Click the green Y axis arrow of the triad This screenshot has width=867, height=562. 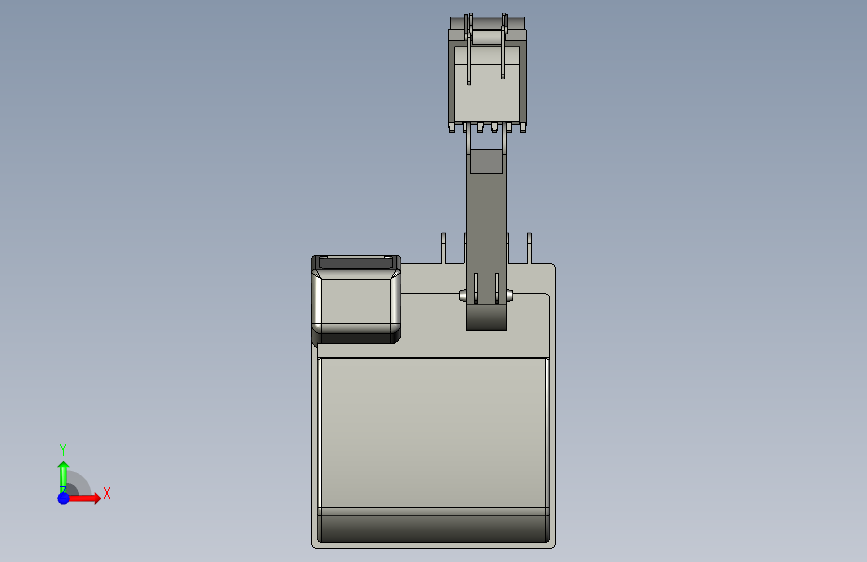64,476
